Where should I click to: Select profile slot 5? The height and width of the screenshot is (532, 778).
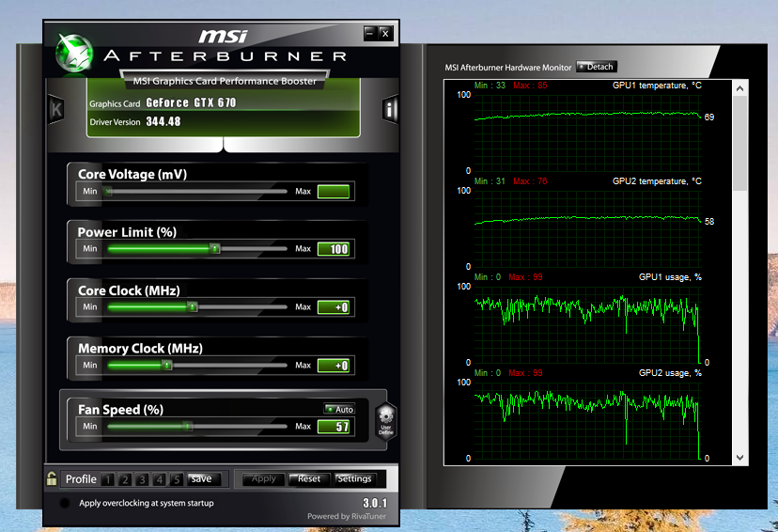177,479
